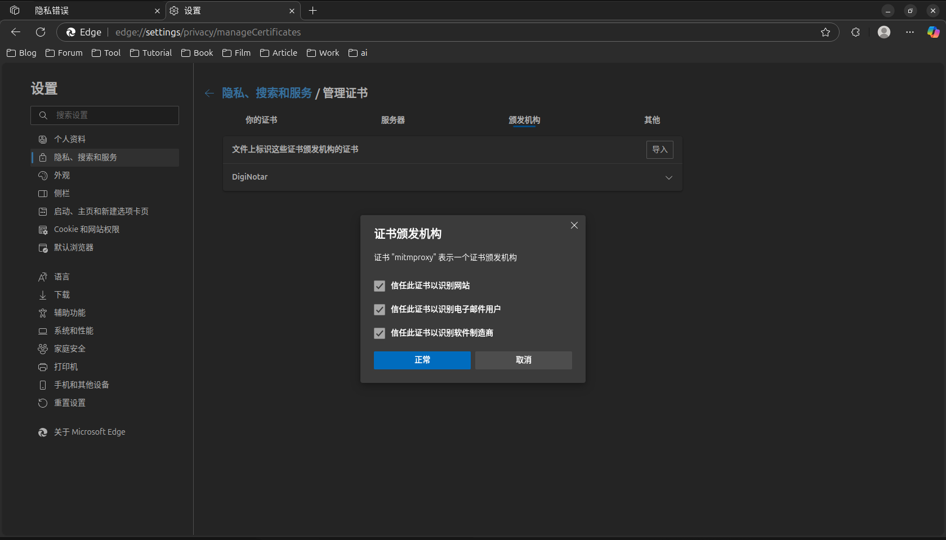The image size is (946, 540).
Task: Open the Work bookmarks folder
Action: point(323,53)
